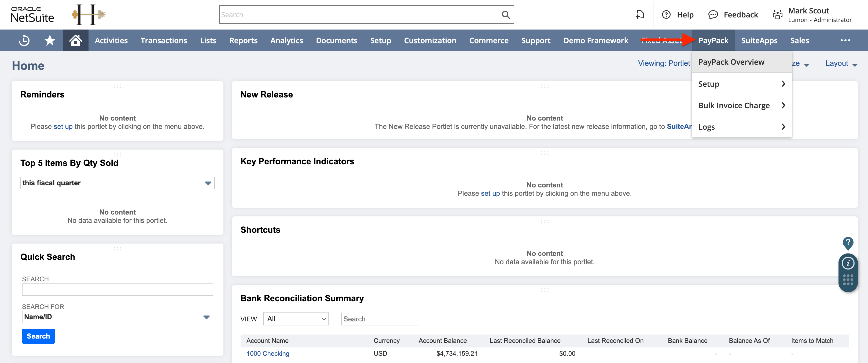Open the fiscal quarter period dropdown
This screenshot has width=868, height=363.
pos(208,183)
